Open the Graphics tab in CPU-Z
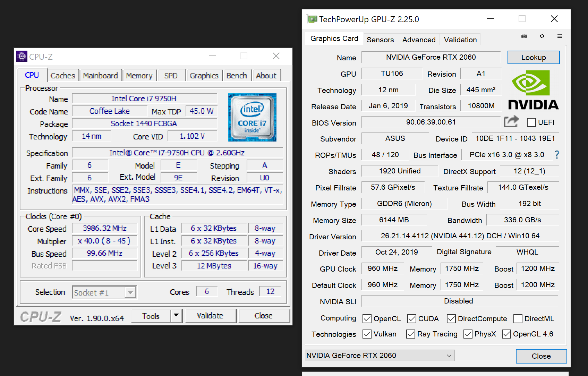This screenshot has height=376, width=588. pyautogui.click(x=204, y=76)
